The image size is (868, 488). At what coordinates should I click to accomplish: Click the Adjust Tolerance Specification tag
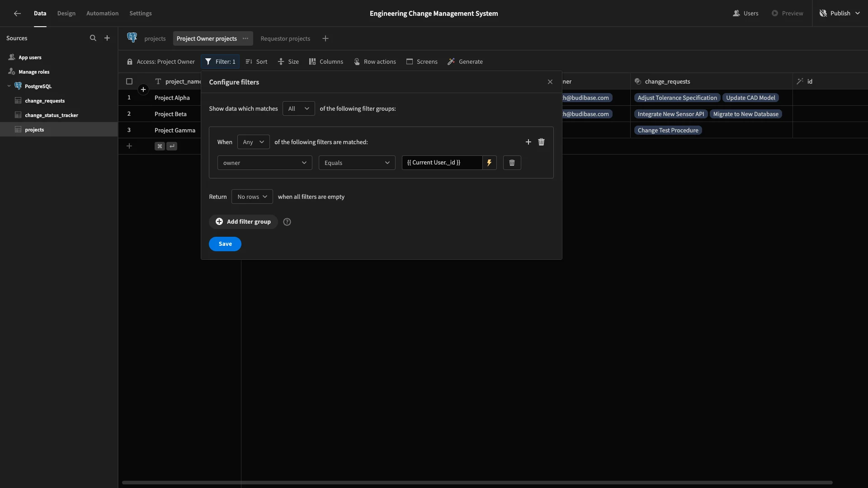click(x=677, y=98)
